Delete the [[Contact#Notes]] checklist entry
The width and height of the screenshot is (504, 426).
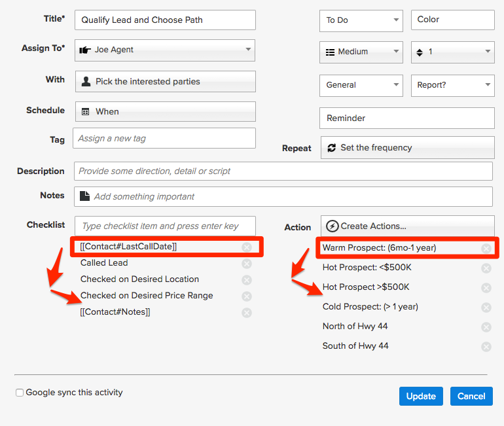pyautogui.click(x=247, y=313)
